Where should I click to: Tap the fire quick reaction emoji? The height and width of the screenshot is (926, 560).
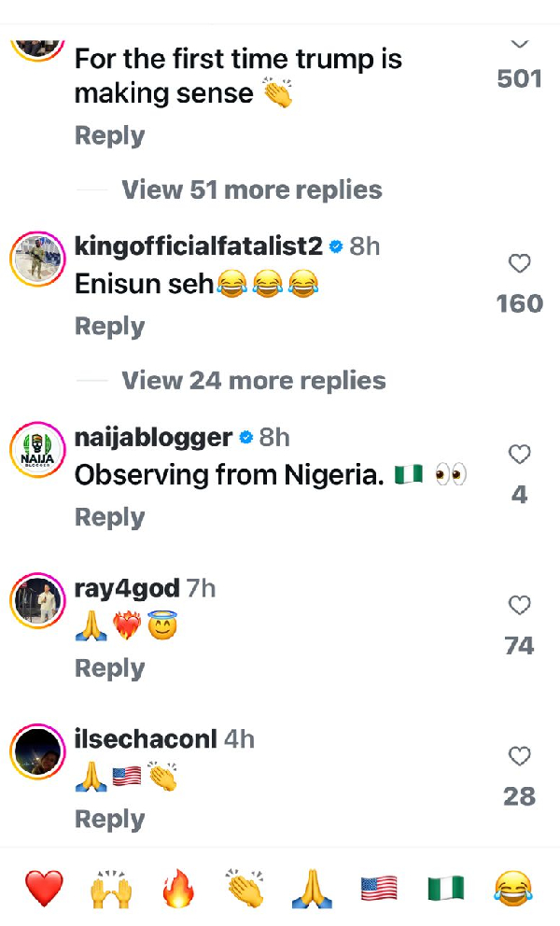177,888
